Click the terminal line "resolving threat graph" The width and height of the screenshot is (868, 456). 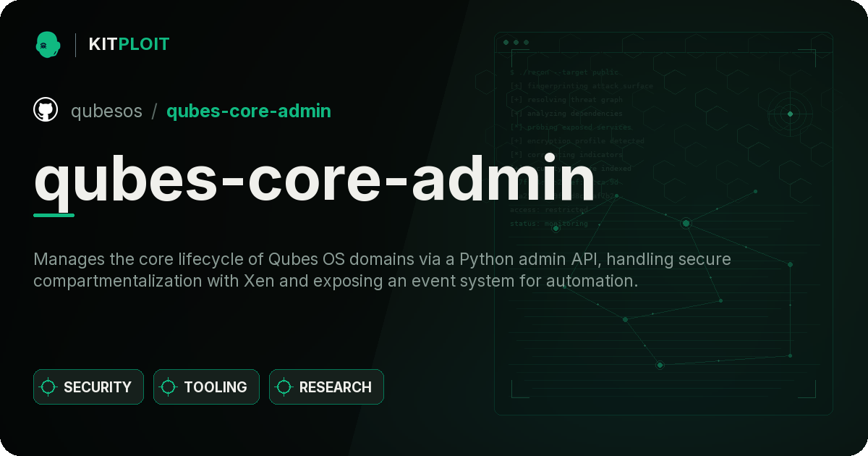point(566,100)
